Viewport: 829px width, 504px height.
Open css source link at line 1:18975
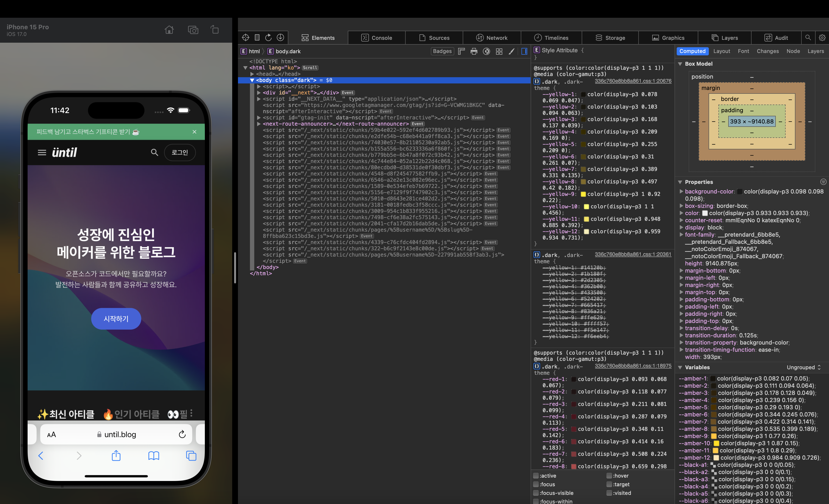[x=633, y=366]
